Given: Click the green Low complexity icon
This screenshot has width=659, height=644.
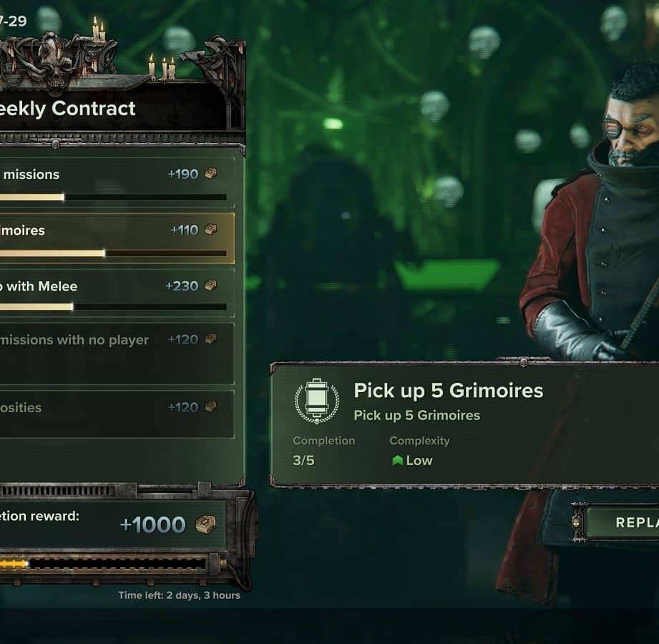Looking at the screenshot, I should click(397, 460).
